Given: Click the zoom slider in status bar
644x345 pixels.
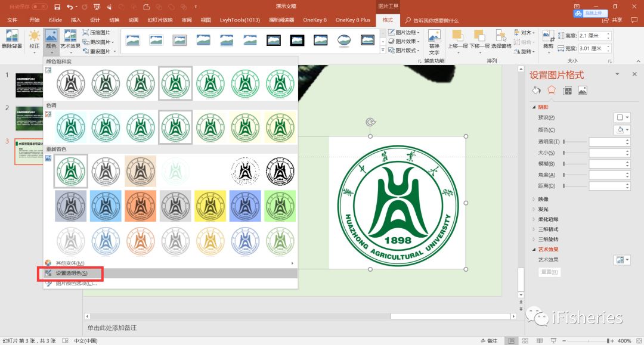Looking at the screenshot, I should point(588,341).
